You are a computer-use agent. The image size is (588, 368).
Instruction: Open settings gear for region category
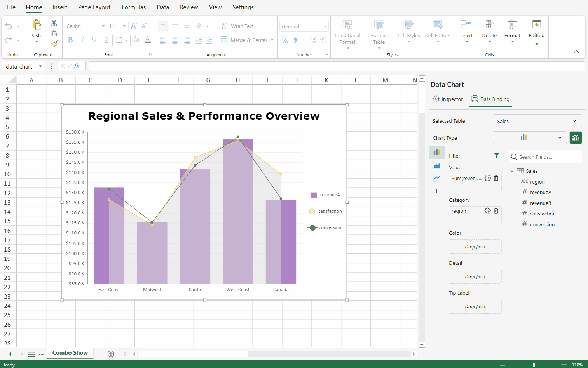click(x=487, y=211)
